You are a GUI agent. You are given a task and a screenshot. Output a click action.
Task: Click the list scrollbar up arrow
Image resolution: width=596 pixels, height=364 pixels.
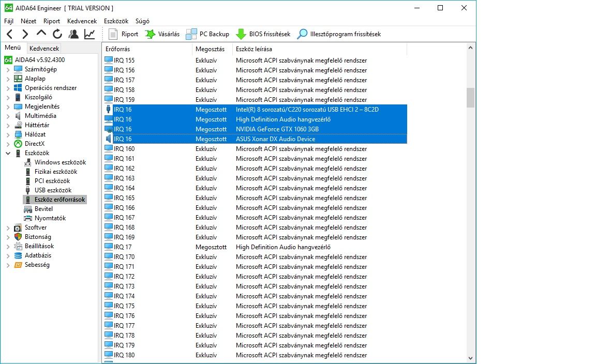(x=471, y=48)
